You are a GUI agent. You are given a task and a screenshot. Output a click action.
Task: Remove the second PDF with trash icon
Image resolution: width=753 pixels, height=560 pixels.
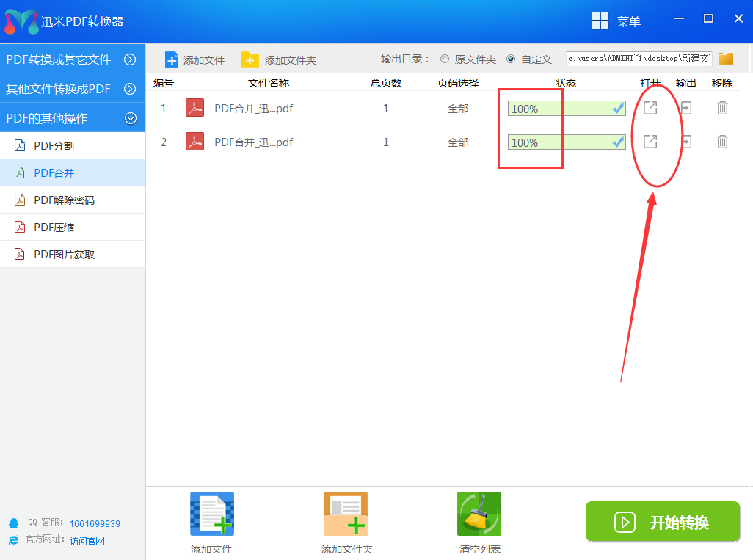[x=722, y=142]
